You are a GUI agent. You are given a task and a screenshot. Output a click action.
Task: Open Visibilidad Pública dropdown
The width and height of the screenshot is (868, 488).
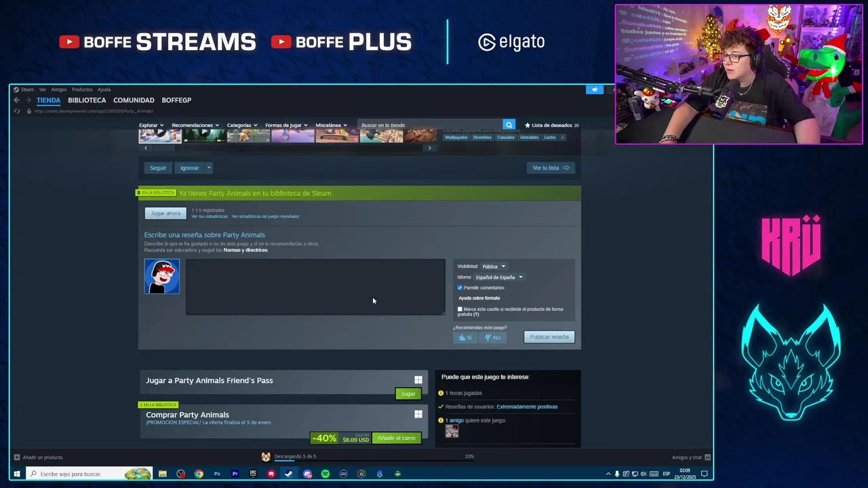[494, 266]
